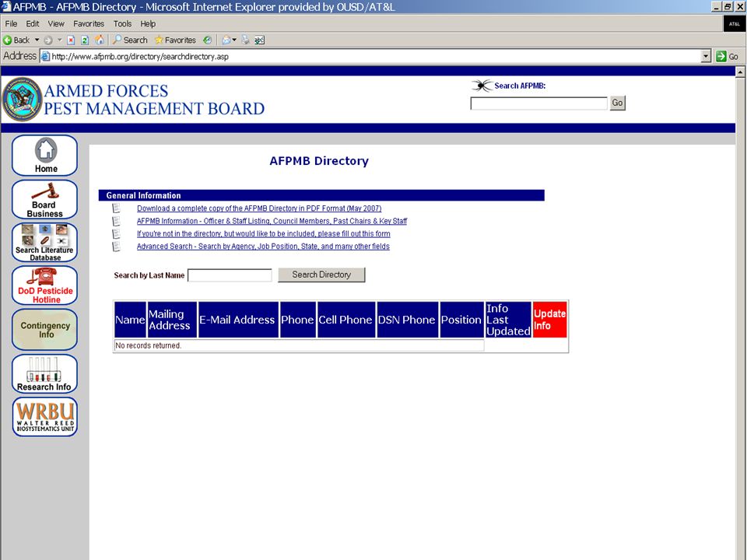Open the Back history dropdown arrow

pyautogui.click(x=37, y=40)
